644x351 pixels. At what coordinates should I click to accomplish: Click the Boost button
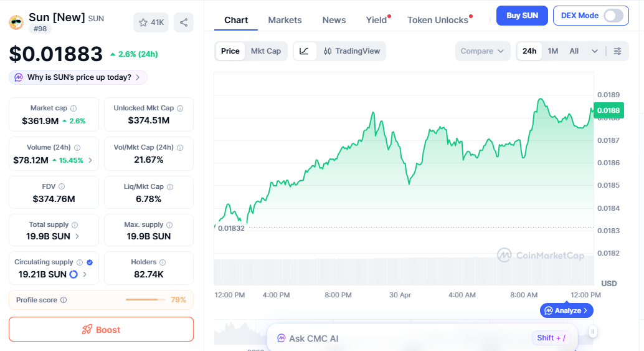click(x=101, y=330)
